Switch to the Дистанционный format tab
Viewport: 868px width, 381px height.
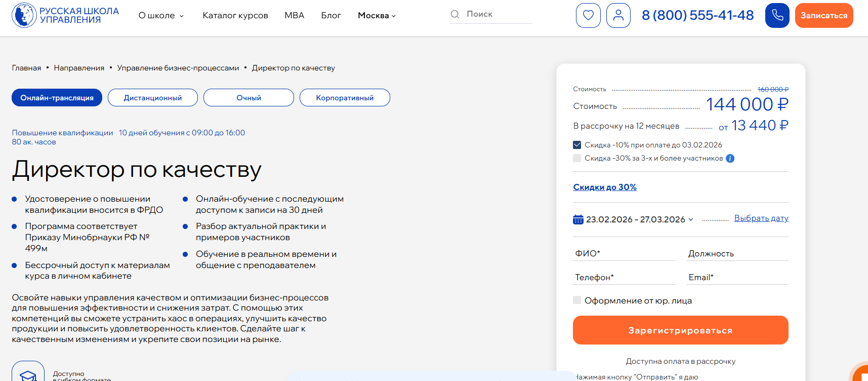tap(153, 98)
